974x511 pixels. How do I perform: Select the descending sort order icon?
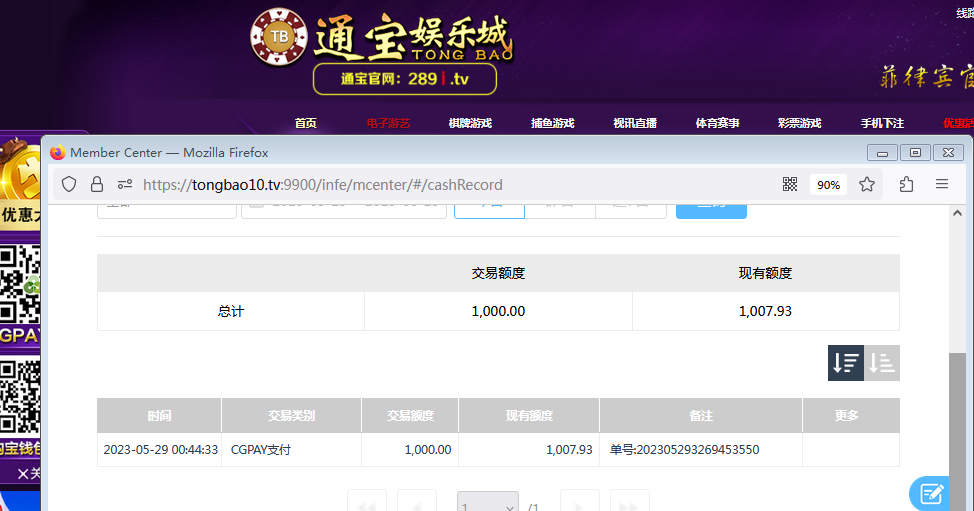pyautogui.click(x=845, y=363)
